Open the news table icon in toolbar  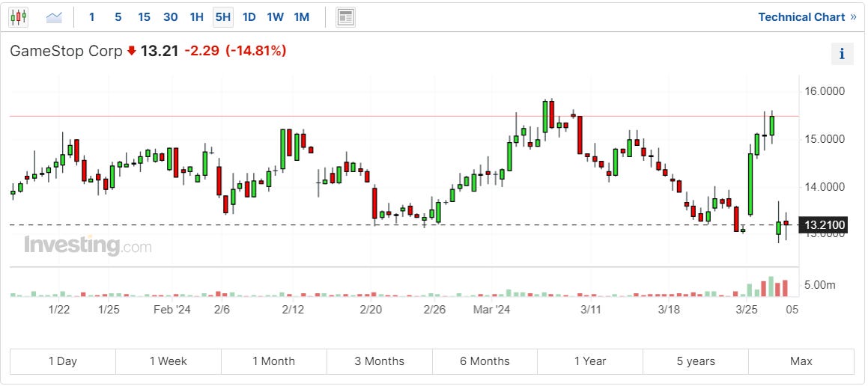345,17
